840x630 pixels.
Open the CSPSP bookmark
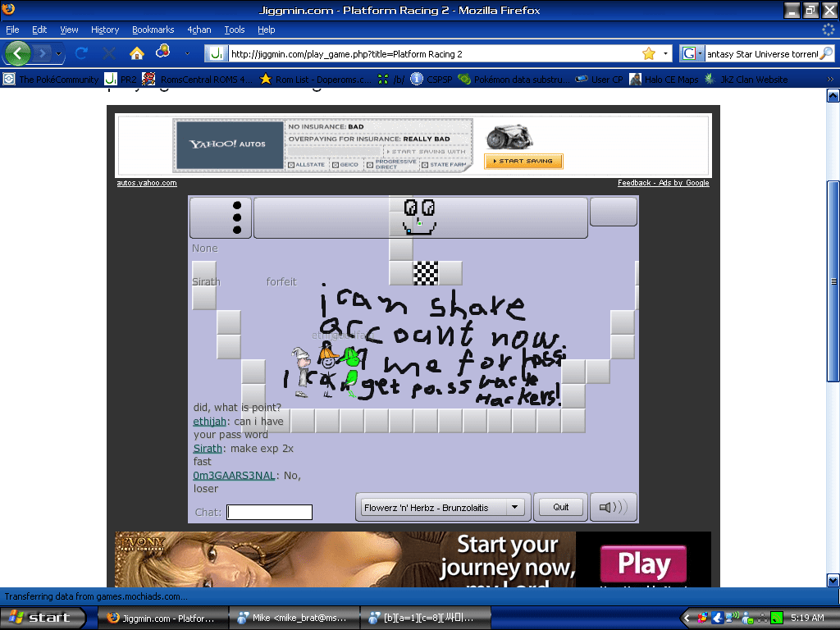431,80
